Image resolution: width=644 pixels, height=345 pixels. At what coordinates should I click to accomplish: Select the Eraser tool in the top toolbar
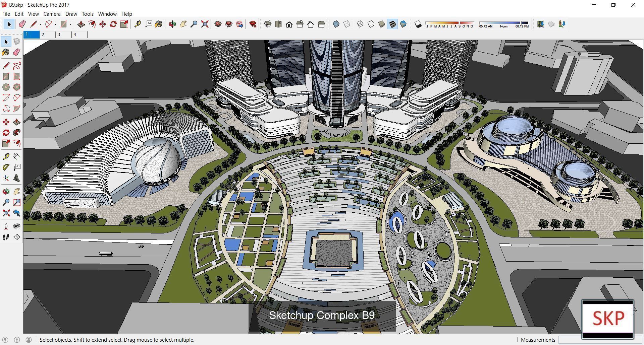point(22,24)
